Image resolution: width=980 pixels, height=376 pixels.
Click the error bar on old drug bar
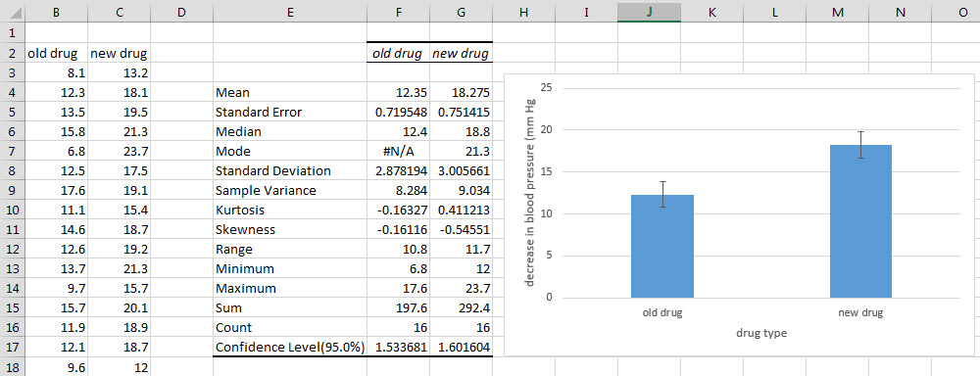662,194
